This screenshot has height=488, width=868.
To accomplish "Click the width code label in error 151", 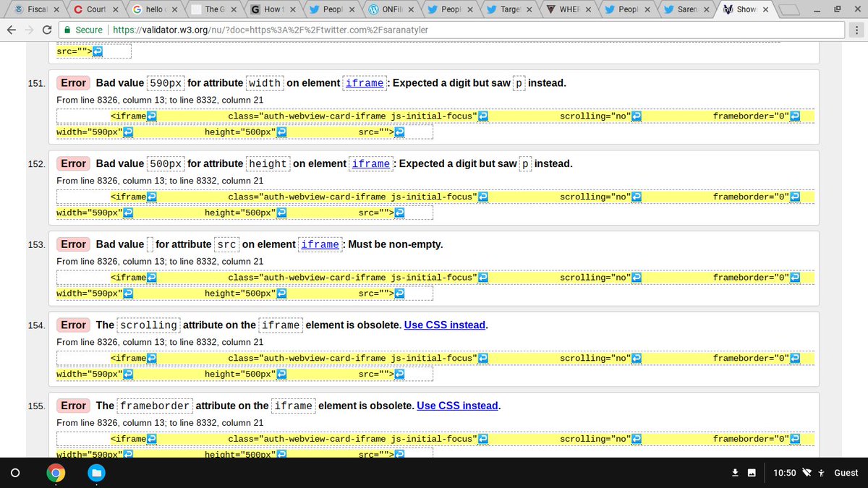I will (x=264, y=83).
